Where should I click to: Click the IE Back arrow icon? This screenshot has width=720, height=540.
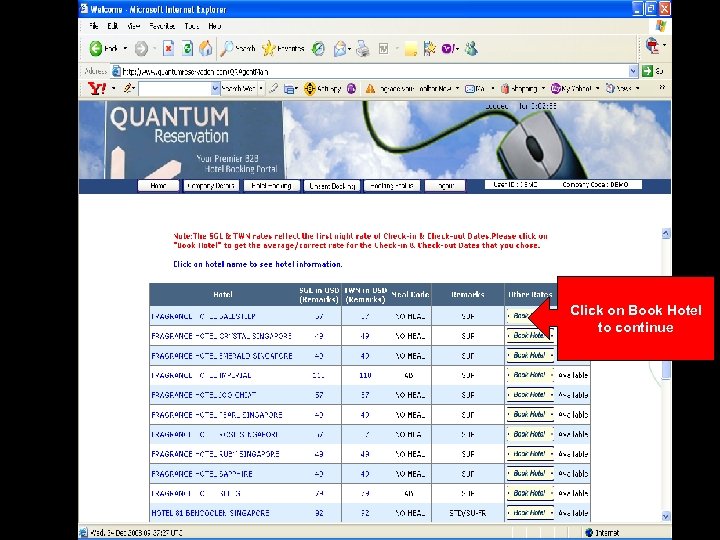96,48
